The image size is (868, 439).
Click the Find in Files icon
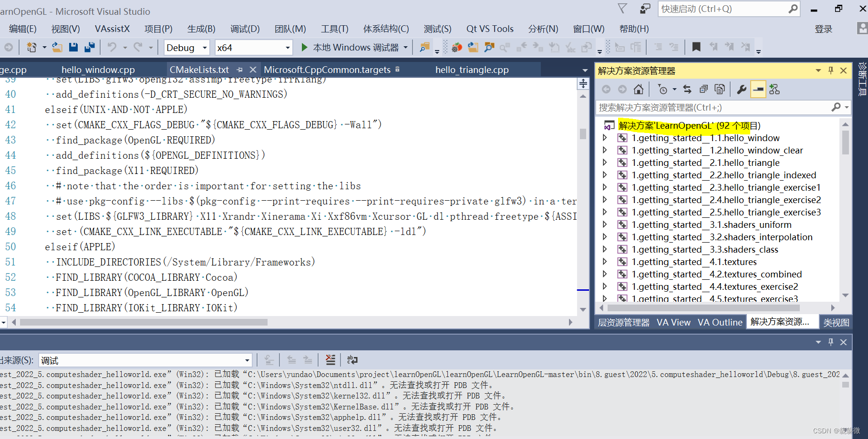[x=424, y=47]
